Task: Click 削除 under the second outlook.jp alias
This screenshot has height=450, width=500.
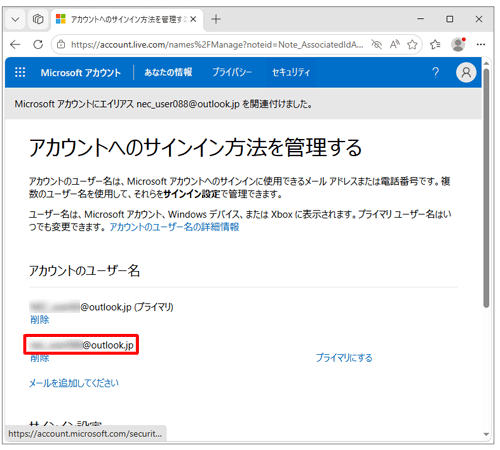Action: coord(40,358)
